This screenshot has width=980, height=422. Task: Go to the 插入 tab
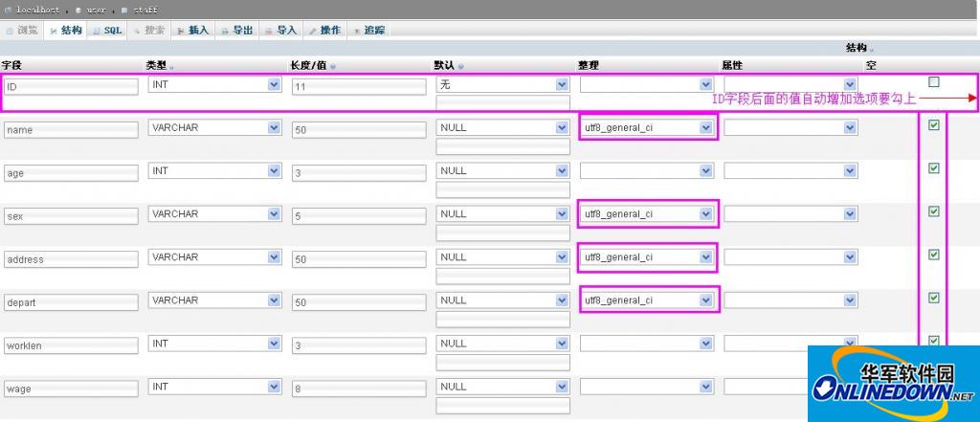click(192, 31)
